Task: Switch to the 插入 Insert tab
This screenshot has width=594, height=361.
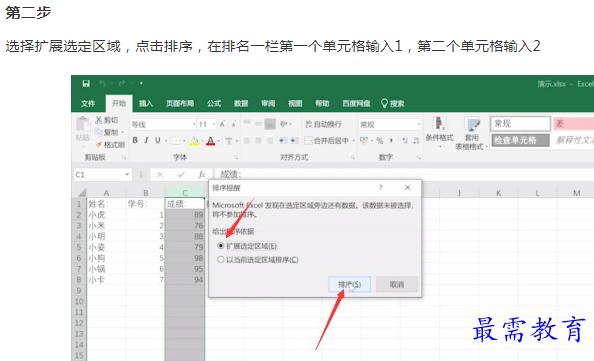Action: pos(145,103)
